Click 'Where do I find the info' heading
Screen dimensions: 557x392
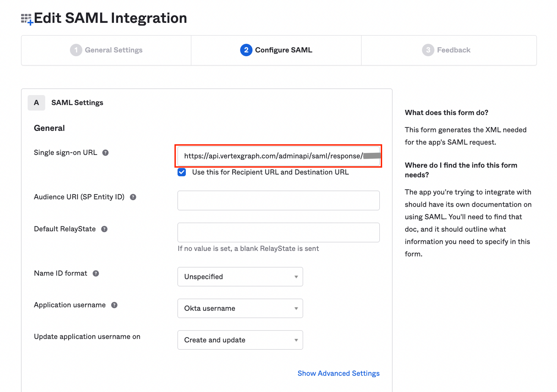461,170
